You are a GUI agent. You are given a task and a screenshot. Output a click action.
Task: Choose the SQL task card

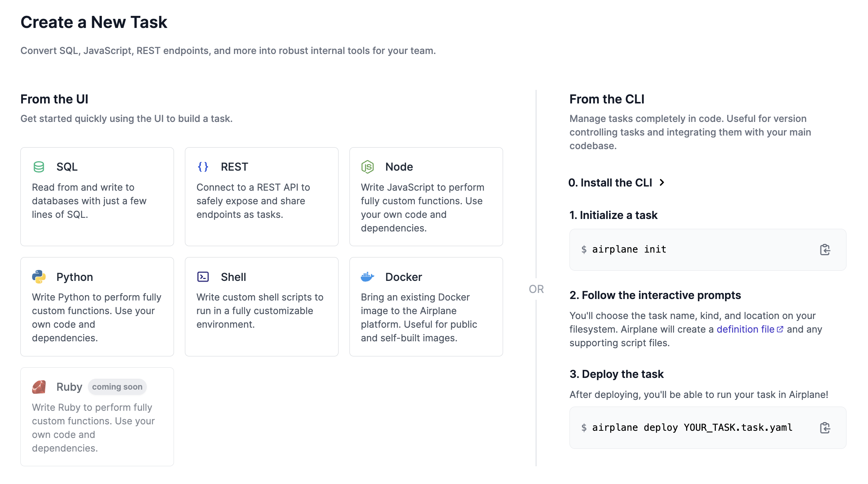click(x=97, y=197)
